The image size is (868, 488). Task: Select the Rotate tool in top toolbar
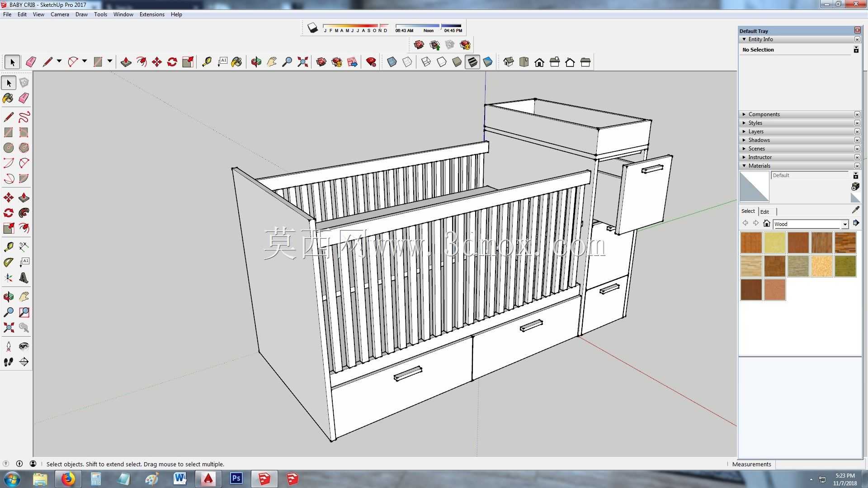pyautogui.click(x=172, y=62)
